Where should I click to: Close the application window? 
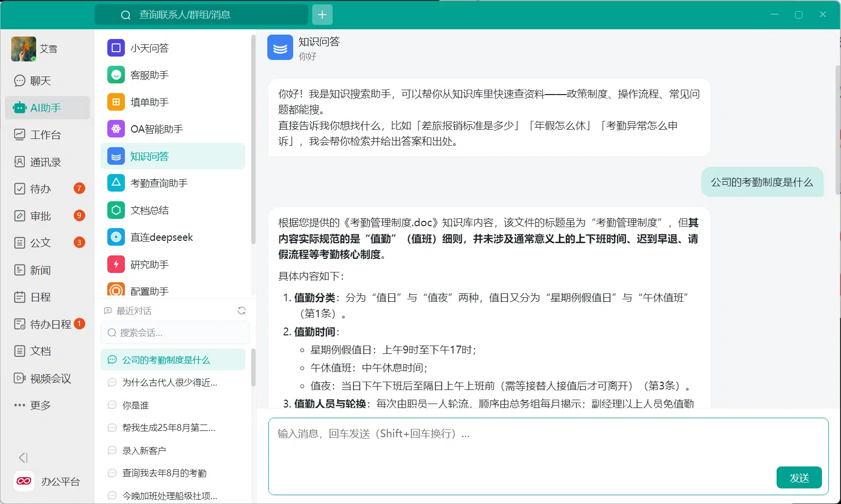click(823, 15)
